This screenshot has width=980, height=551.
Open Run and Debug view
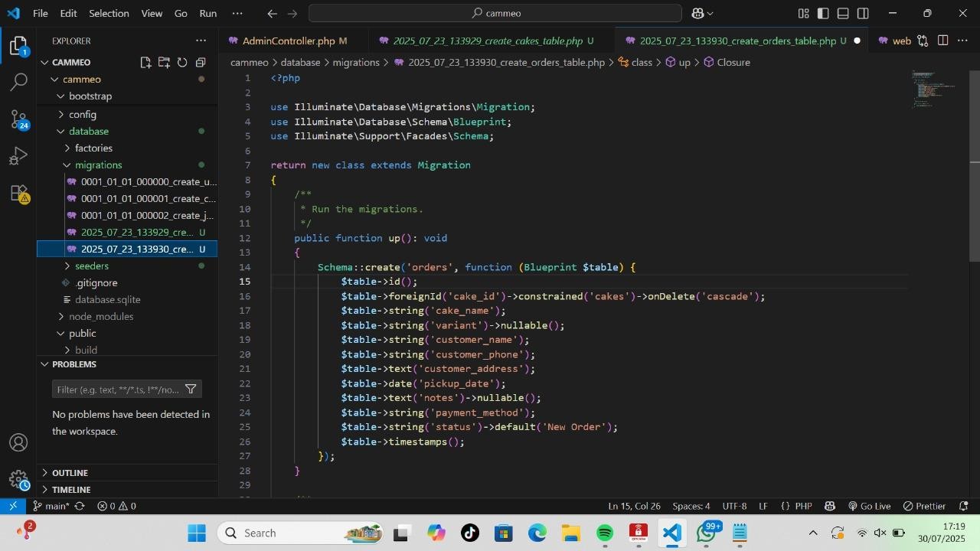pyautogui.click(x=19, y=156)
